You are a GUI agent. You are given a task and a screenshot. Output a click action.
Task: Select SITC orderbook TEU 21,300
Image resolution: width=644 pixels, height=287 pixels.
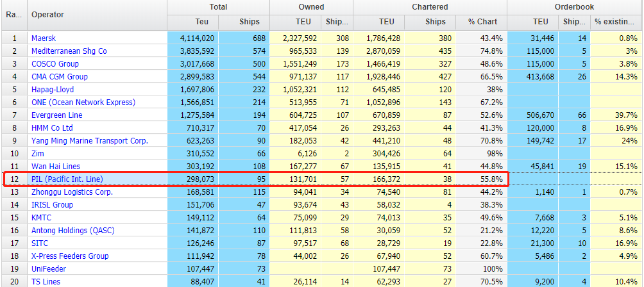[x=542, y=243]
